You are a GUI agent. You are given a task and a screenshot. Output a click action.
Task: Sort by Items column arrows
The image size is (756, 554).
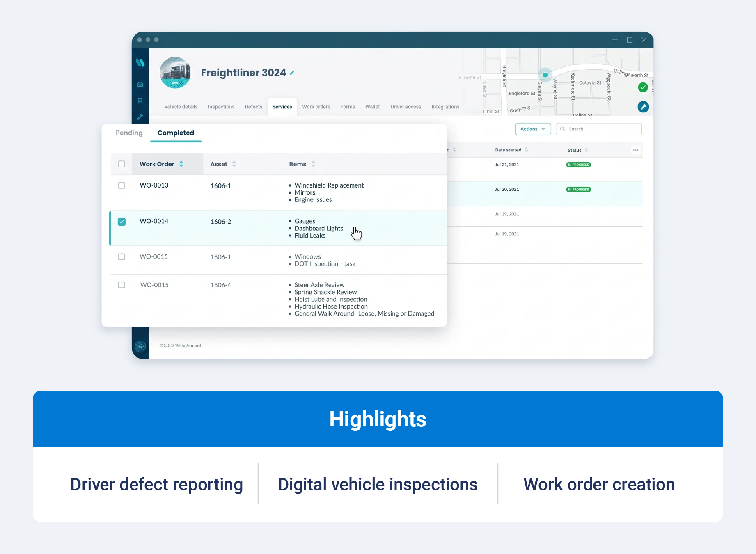point(313,164)
